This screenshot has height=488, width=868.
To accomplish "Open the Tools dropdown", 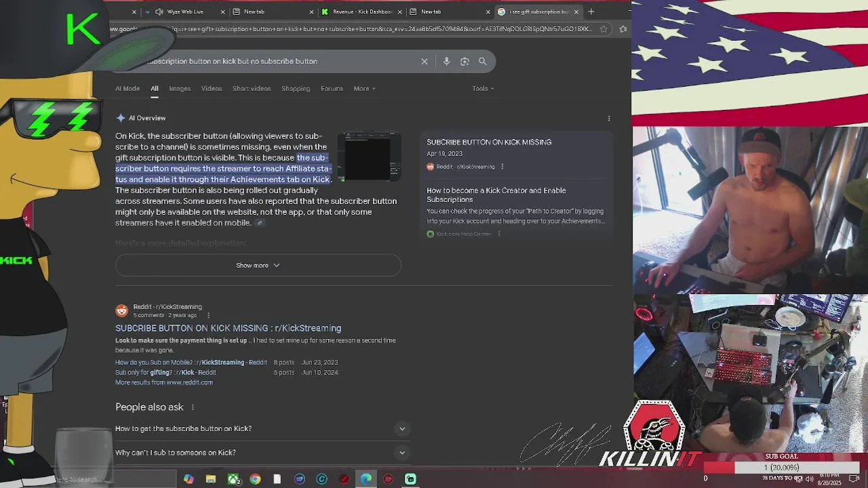I will pos(483,89).
